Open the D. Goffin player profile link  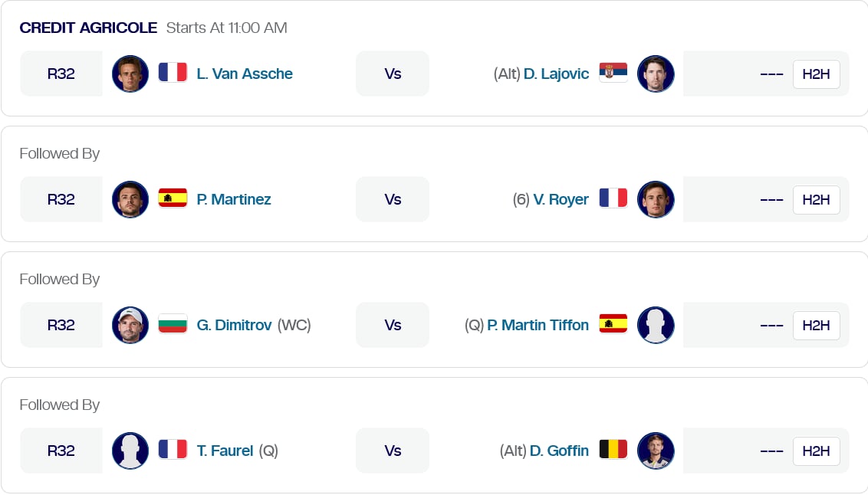coord(559,451)
